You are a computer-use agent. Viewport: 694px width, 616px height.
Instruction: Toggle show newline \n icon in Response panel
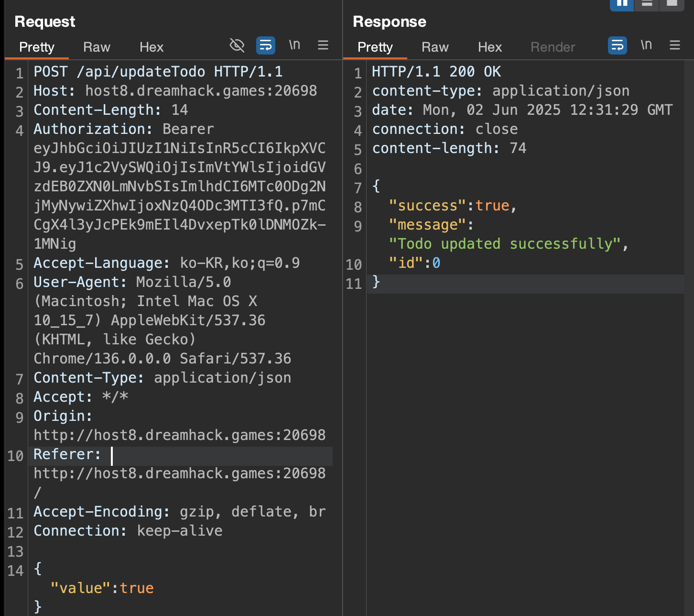pyautogui.click(x=646, y=45)
